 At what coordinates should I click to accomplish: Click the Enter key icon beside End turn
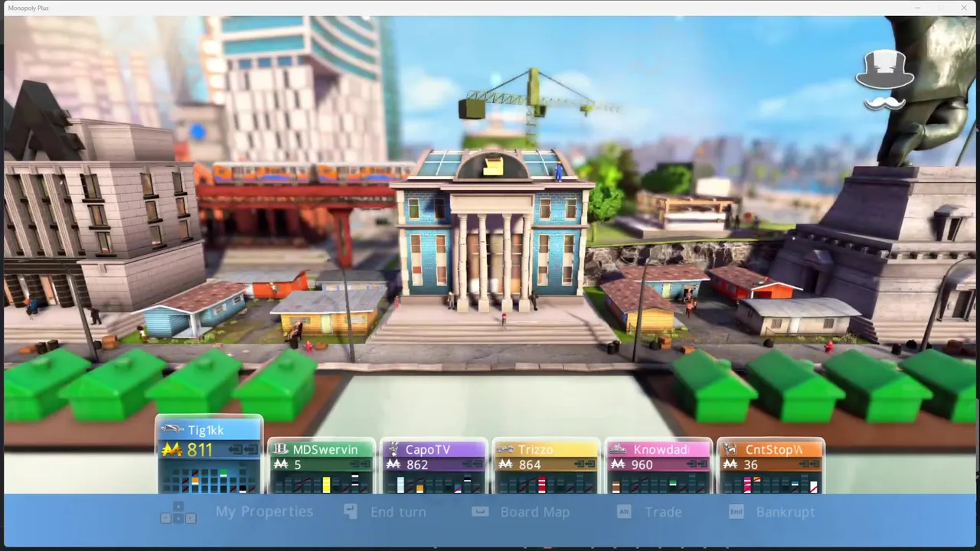point(350,510)
